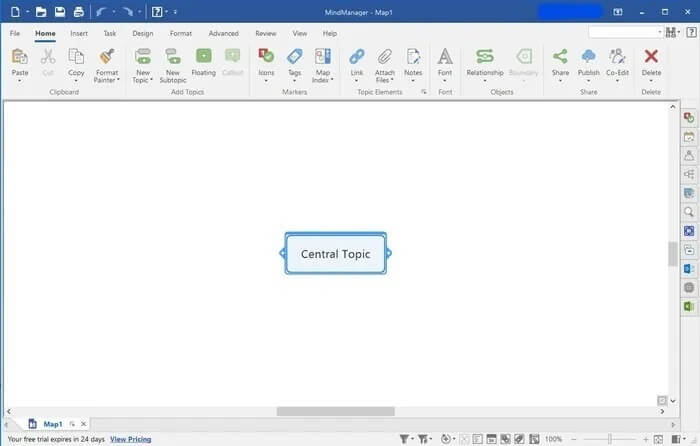
Task: Click the zoom in plus button
Action: point(646,439)
